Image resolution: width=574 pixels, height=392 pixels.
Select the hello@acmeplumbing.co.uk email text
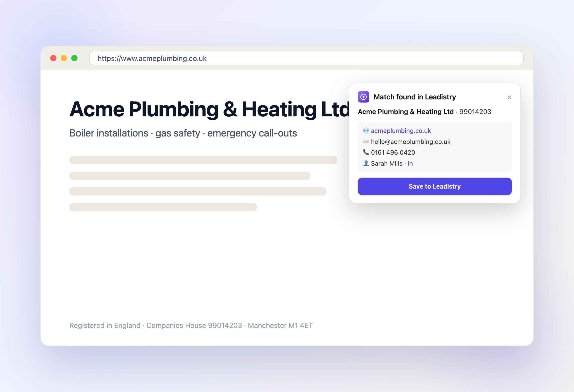coord(411,142)
